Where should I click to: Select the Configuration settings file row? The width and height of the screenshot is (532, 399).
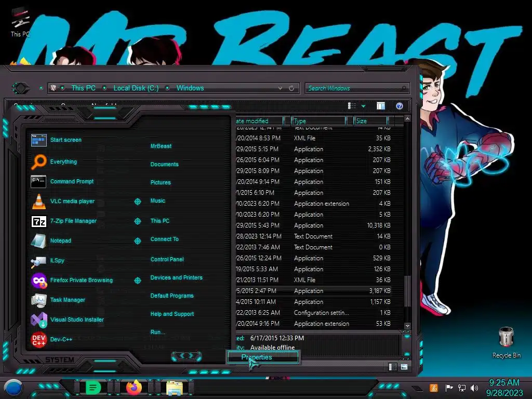coord(314,313)
